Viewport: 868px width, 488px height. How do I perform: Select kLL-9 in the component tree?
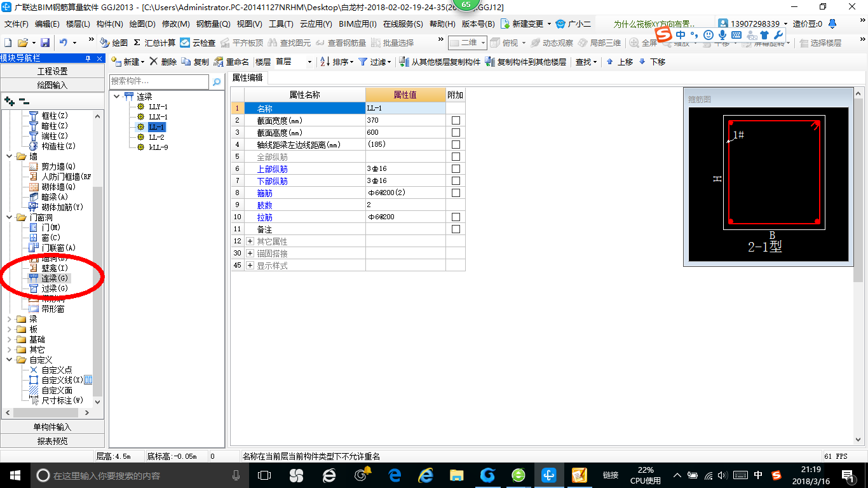tap(158, 147)
